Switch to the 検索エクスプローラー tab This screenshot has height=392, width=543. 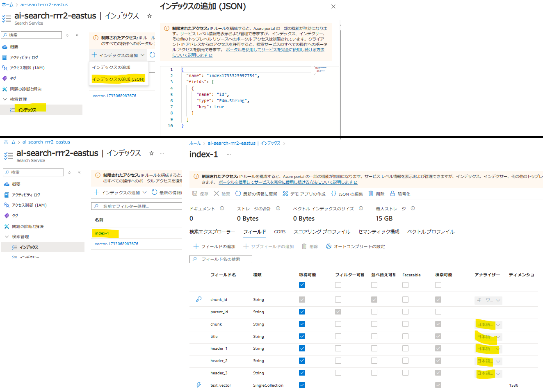click(x=212, y=232)
